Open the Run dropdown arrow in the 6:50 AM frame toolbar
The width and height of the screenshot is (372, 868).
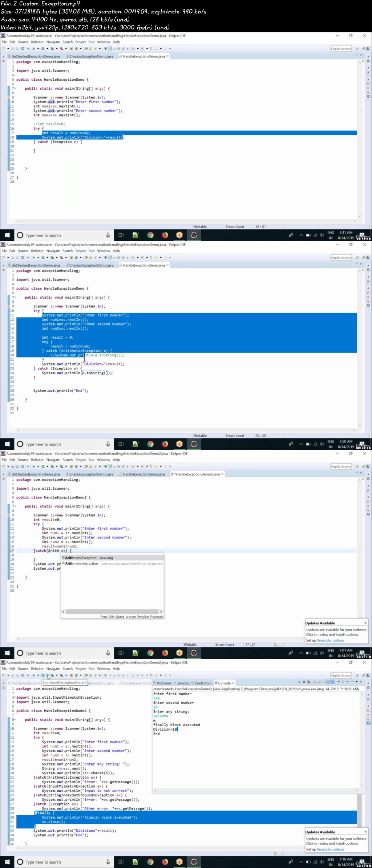coord(47,258)
